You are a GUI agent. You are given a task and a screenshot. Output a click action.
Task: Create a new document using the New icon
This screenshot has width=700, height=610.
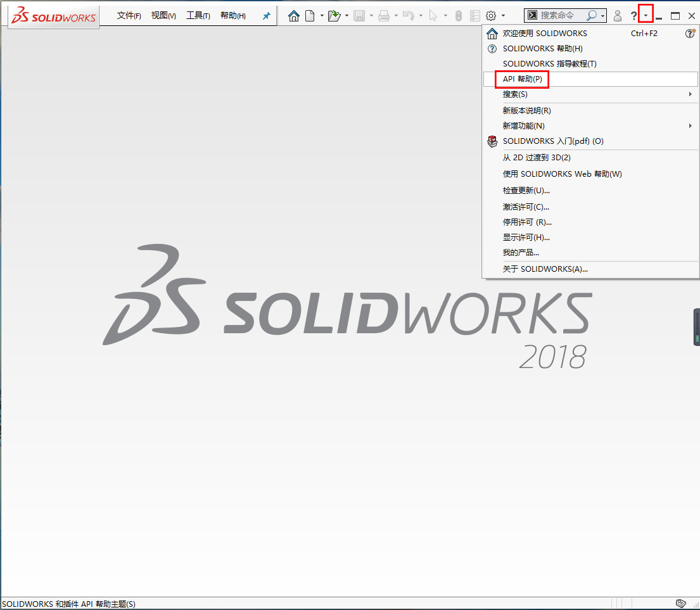(310, 15)
